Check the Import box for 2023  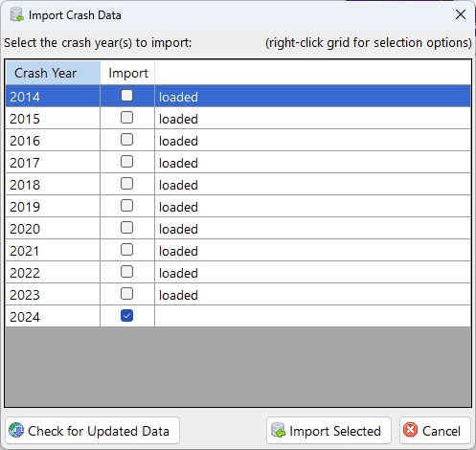click(126, 294)
